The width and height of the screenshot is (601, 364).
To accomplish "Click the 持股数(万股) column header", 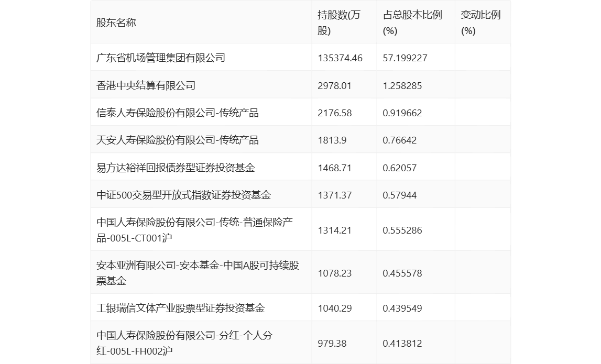I will 339,23.
